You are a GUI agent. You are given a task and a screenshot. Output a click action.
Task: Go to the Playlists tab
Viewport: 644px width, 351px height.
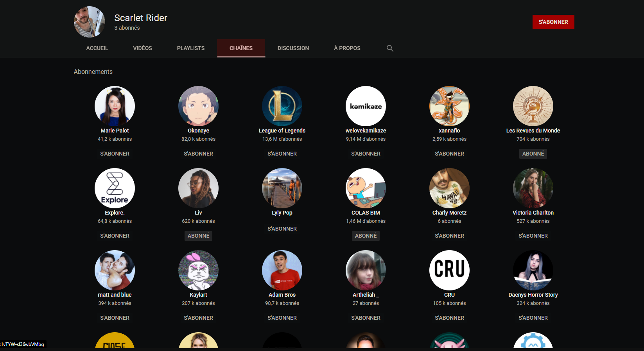[191, 48]
